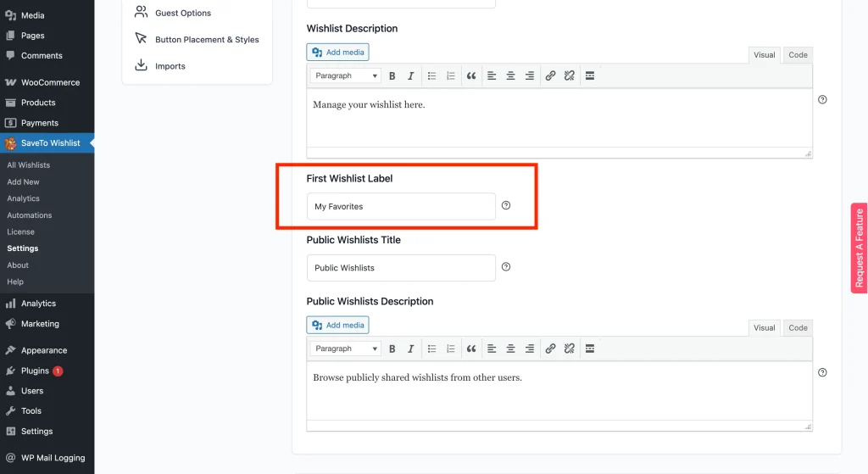Screen dimensions: 868x474
Task: Open Media in WordPress sidebar
Action: (47, 15)
